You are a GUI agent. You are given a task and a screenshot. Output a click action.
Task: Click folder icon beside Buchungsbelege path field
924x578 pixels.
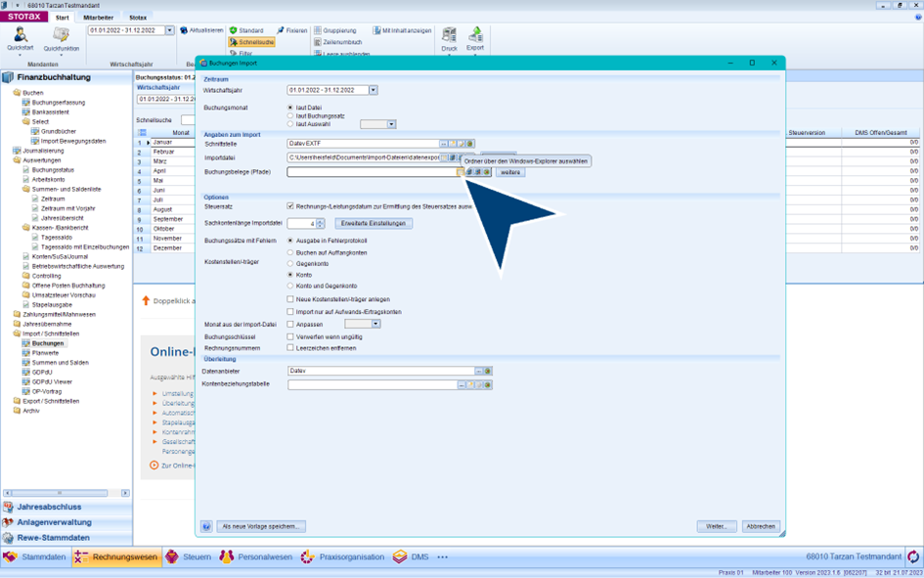click(461, 172)
